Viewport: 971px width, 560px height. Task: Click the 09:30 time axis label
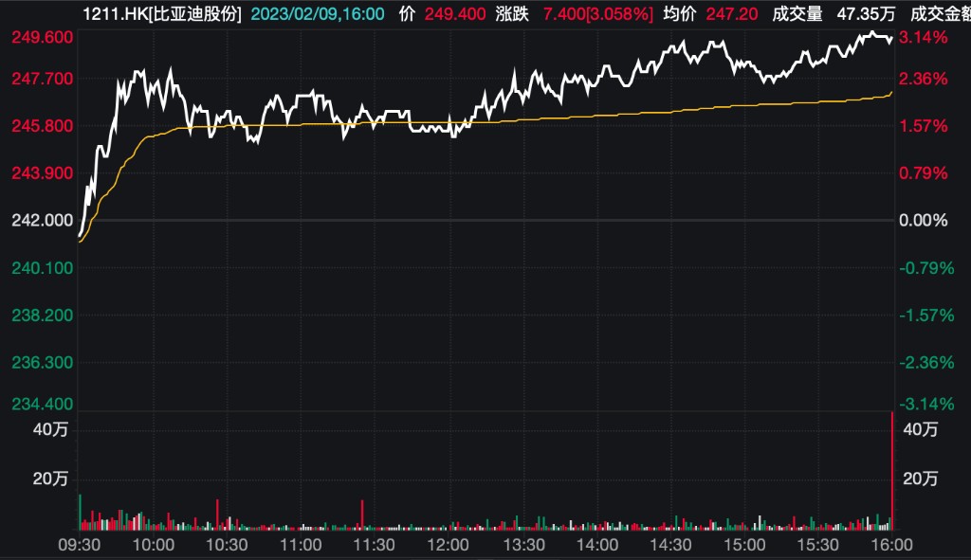coord(81,545)
